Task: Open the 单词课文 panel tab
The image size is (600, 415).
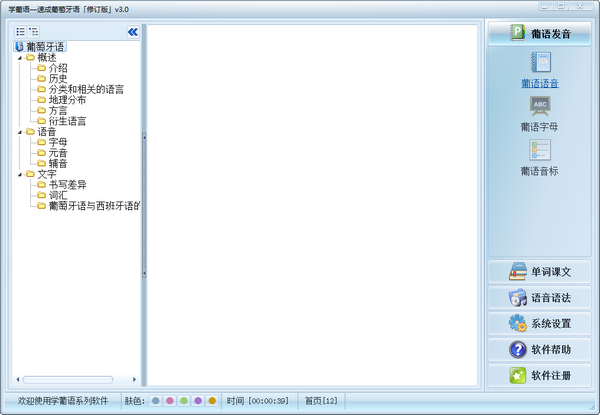Action: pyautogui.click(x=540, y=272)
